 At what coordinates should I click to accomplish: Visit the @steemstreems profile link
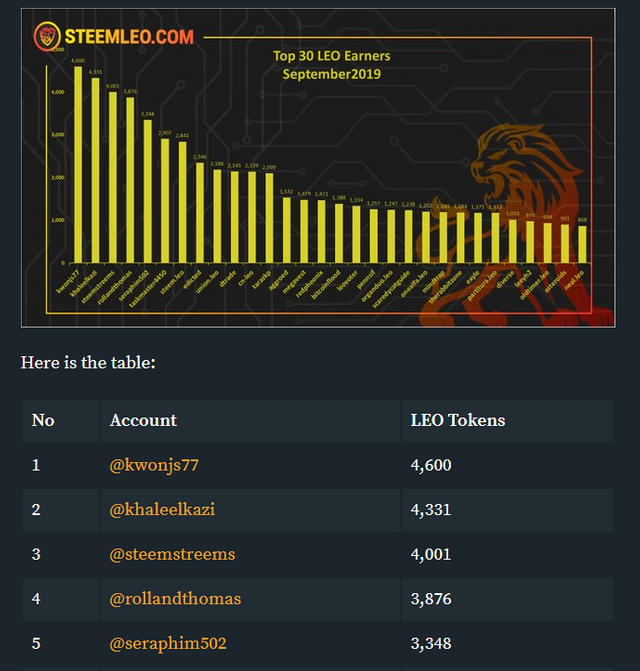point(172,554)
